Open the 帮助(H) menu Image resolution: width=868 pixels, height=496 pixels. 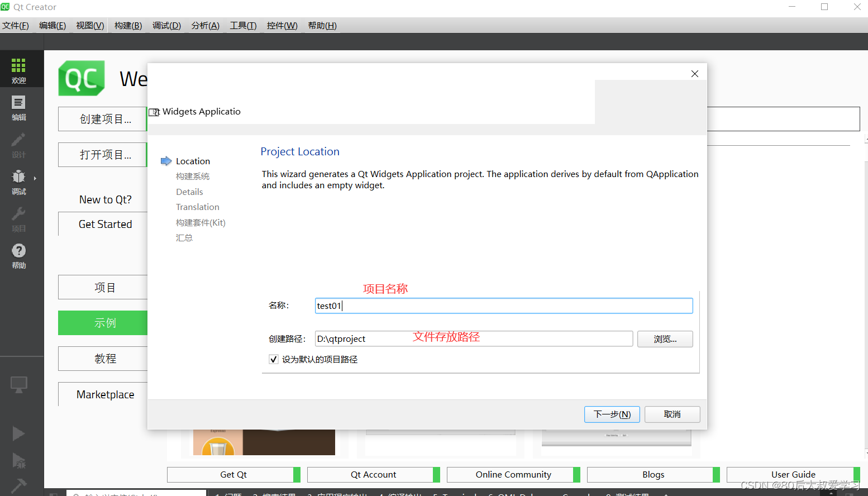(322, 26)
